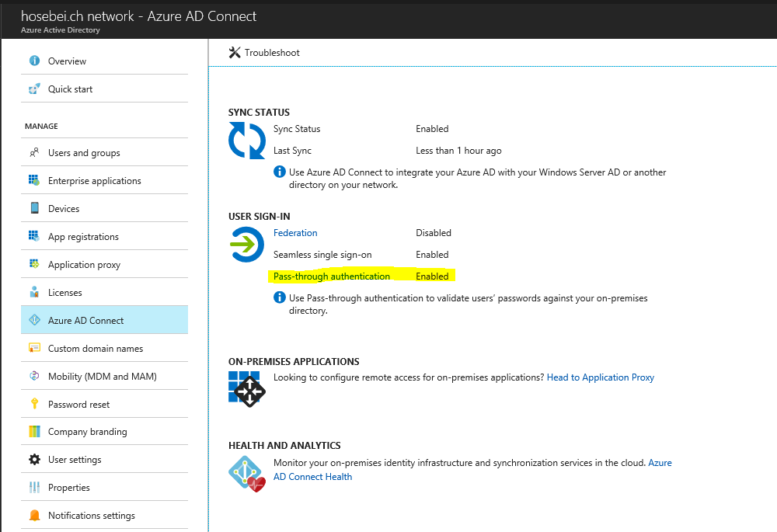Click the user sign-in arrow icon
The width and height of the screenshot is (777, 532).
pos(247,244)
